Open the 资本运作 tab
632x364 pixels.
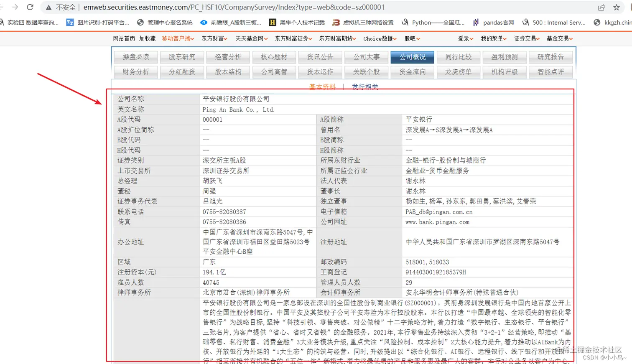tap(320, 72)
